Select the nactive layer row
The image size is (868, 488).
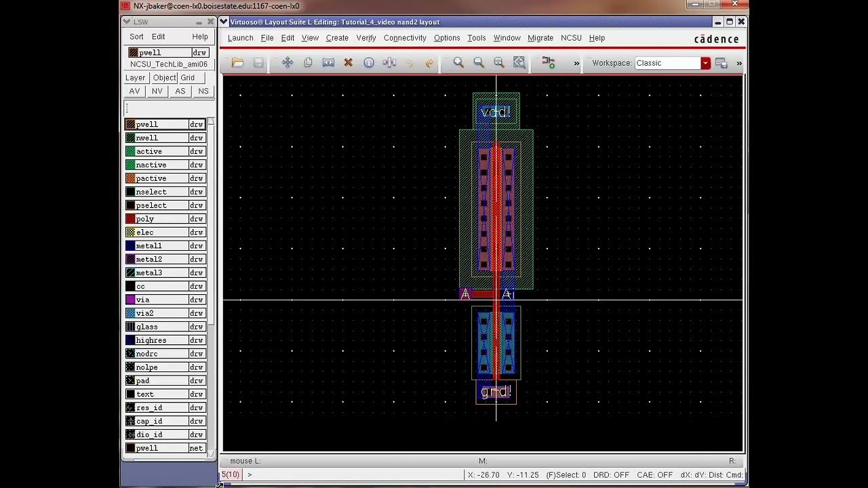[x=165, y=165]
